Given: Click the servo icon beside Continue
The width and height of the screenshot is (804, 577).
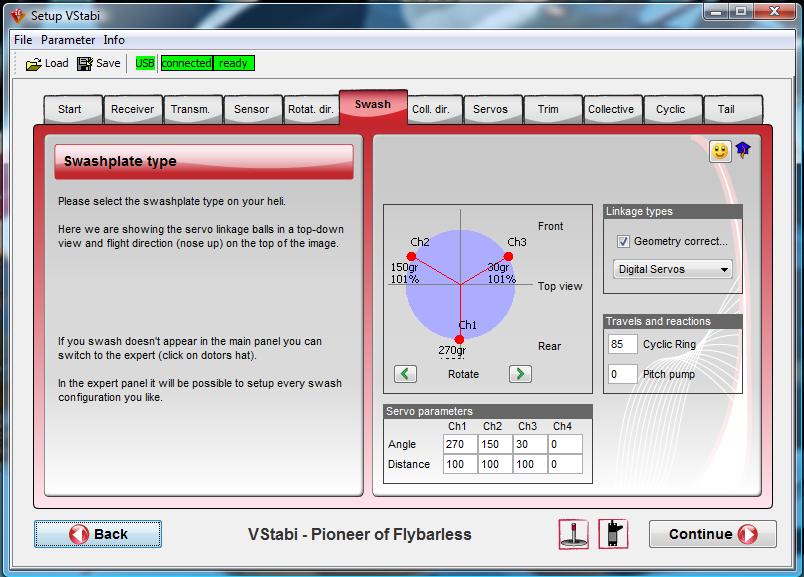Looking at the screenshot, I should pos(613,534).
